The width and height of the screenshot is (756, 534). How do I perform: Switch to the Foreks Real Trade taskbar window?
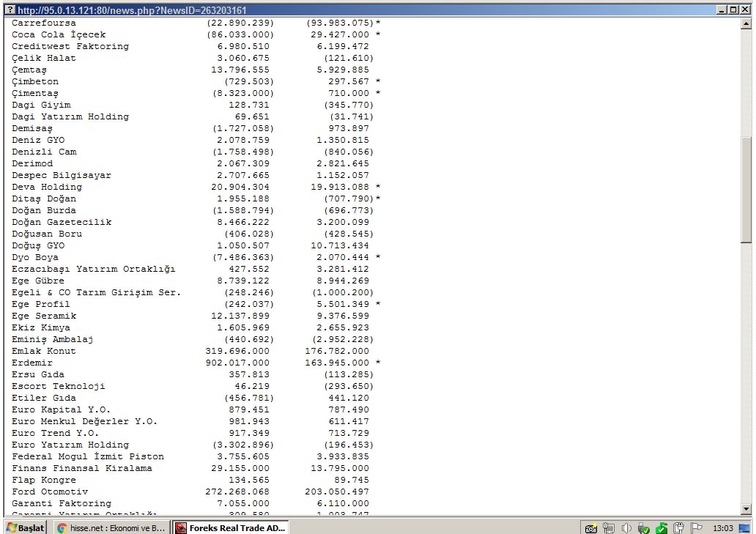click(x=231, y=527)
